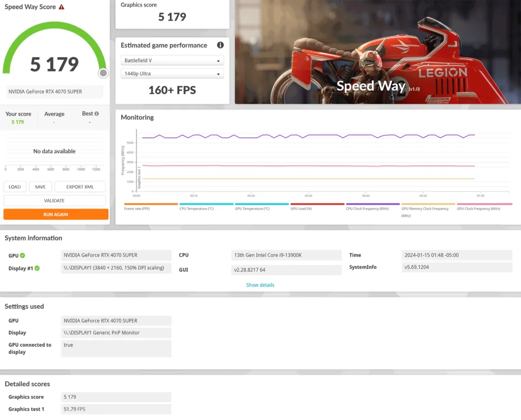Click the red warning icon beside Speed Way Score
The image size is (521, 420).
(62, 7)
